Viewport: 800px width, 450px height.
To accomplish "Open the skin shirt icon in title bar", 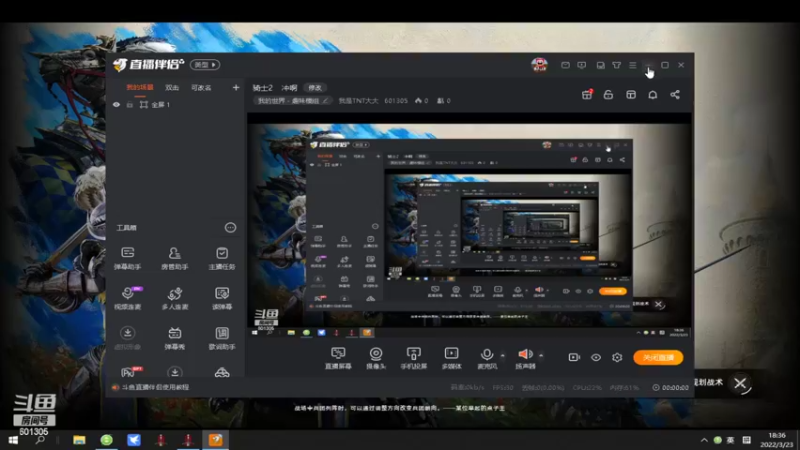I will pyautogui.click(x=617, y=65).
